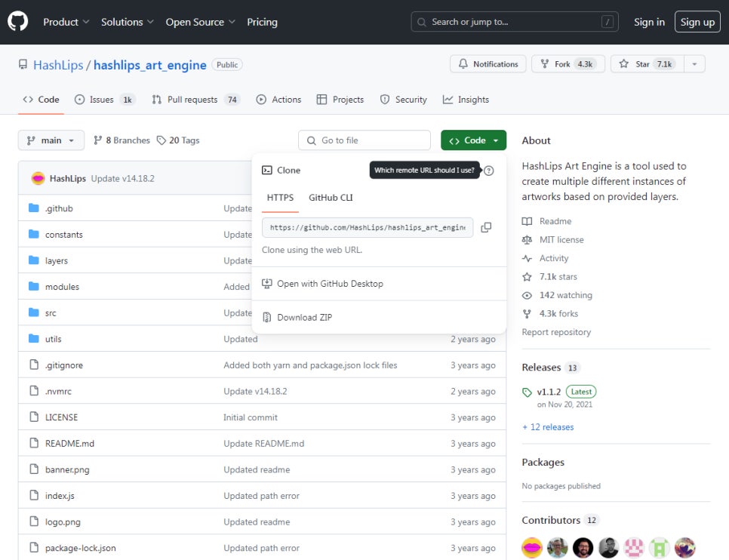This screenshot has height=560, width=729.
Task: Open the main branch selector dropdown
Action: [51, 140]
